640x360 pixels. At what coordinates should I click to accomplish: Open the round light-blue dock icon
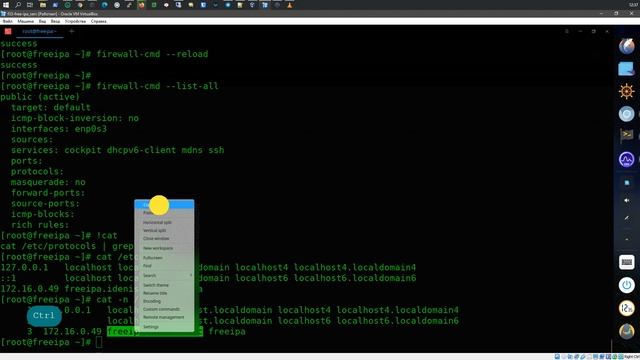coord(627,114)
